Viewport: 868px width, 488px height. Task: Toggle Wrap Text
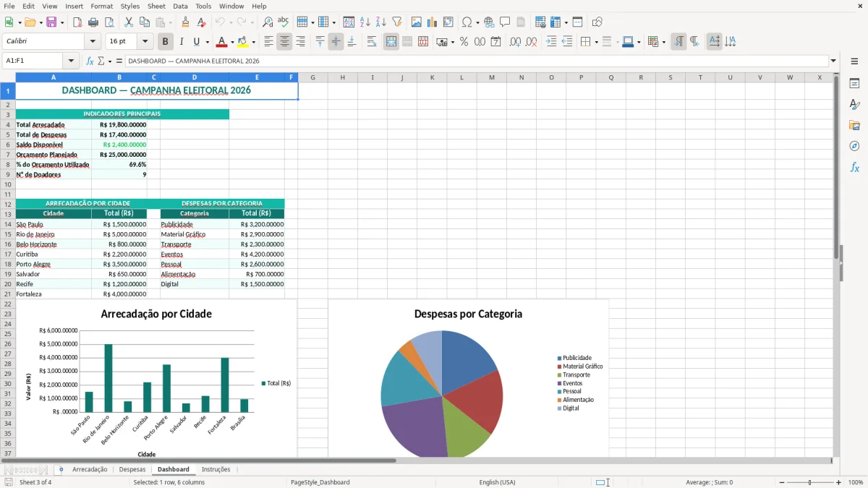(372, 42)
